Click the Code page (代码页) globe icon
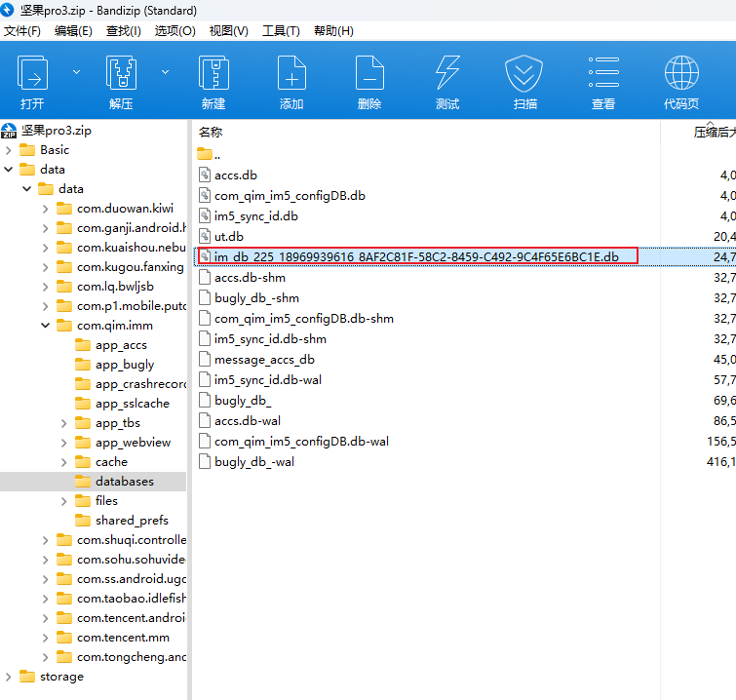Screen dimensions: 736x700 coord(681,73)
